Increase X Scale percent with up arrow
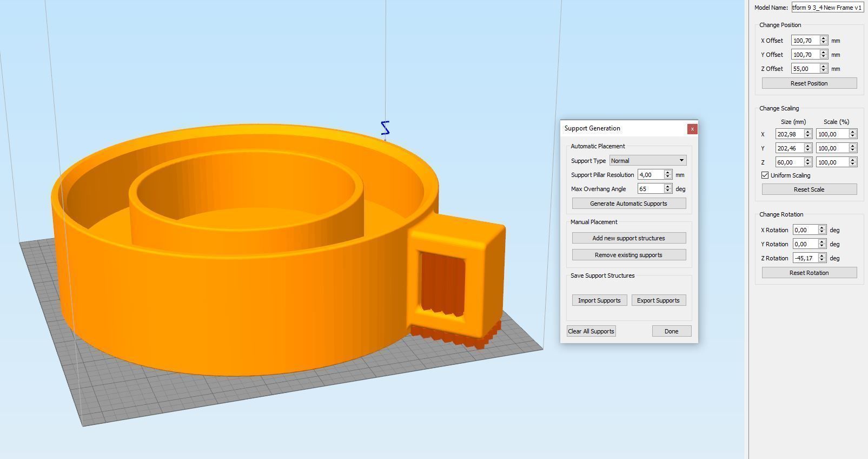The height and width of the screenshot is (459, 868). [853, 132]
